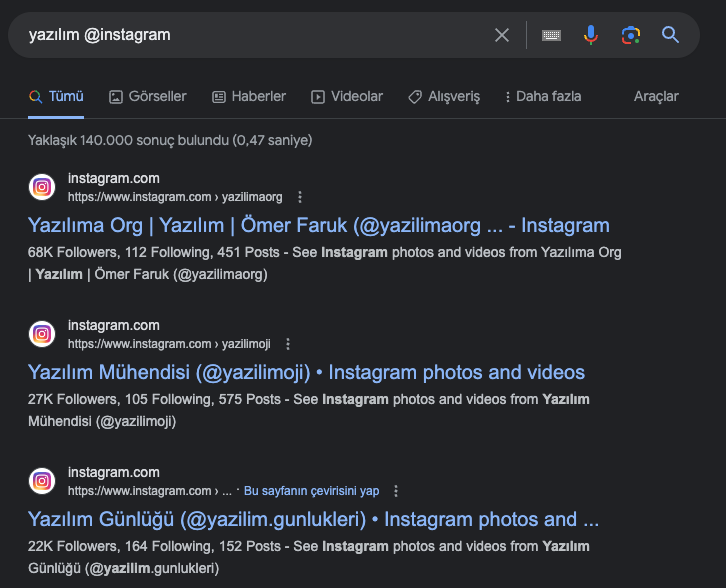Click the snippet text starting '68K Followers, 112 Following'
The image size is (726, 588).
click(324, 263)
